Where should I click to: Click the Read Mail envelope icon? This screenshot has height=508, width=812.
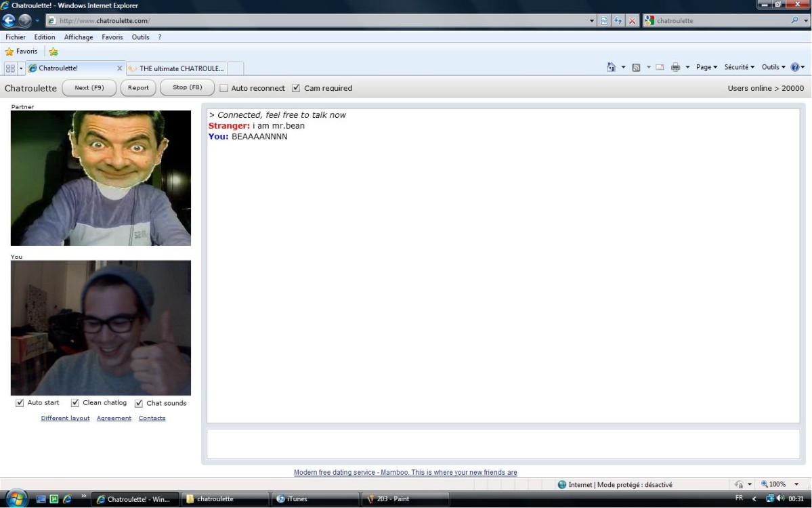[660, 67]
